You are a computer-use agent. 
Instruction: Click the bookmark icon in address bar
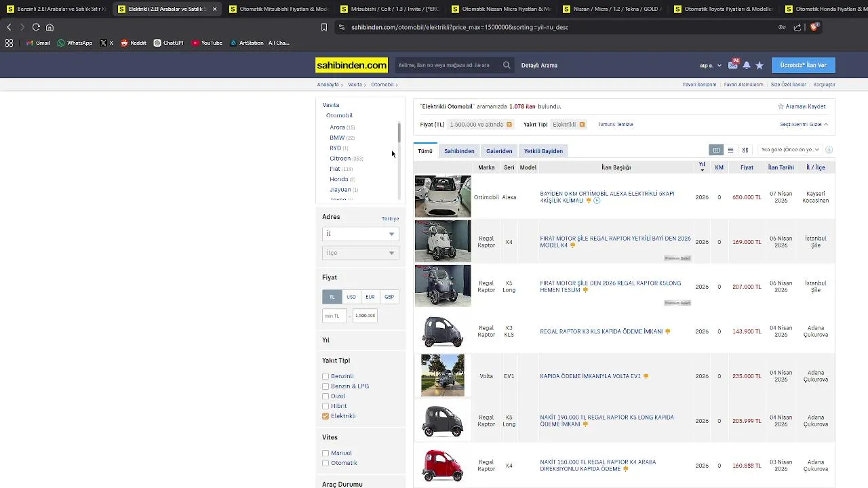point(324,27)
